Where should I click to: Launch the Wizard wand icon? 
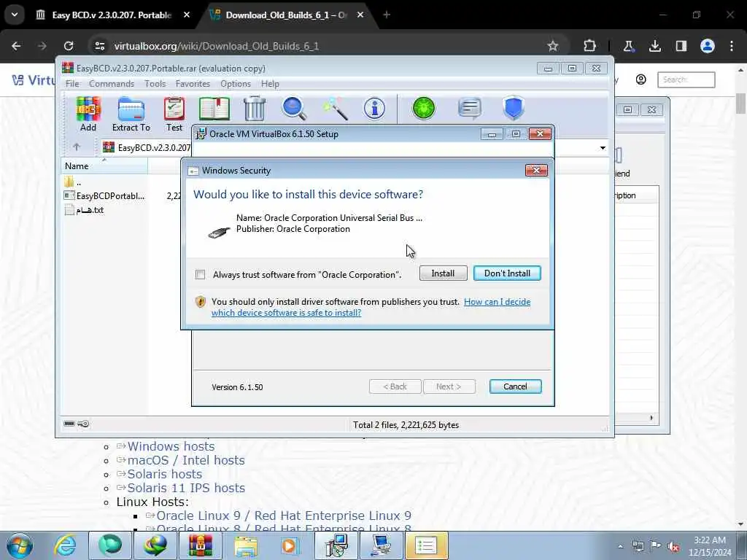tap(335, 109)
